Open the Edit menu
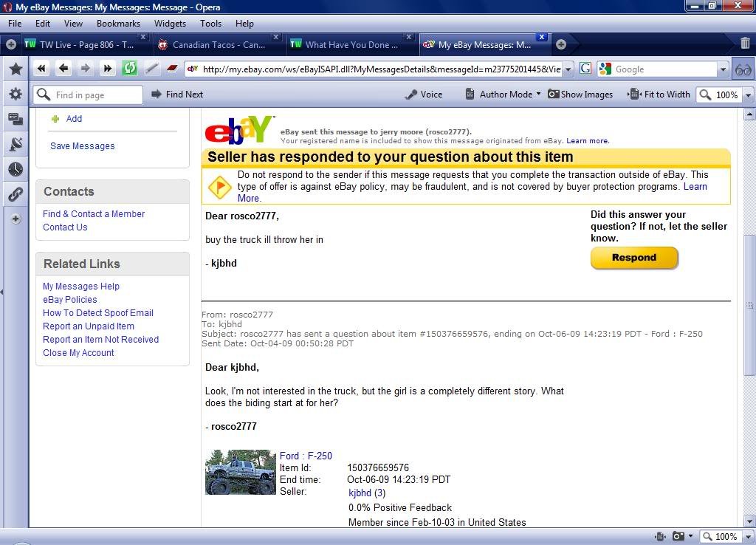The width and height of the screenshot is (756, 545). coord(42,23)
